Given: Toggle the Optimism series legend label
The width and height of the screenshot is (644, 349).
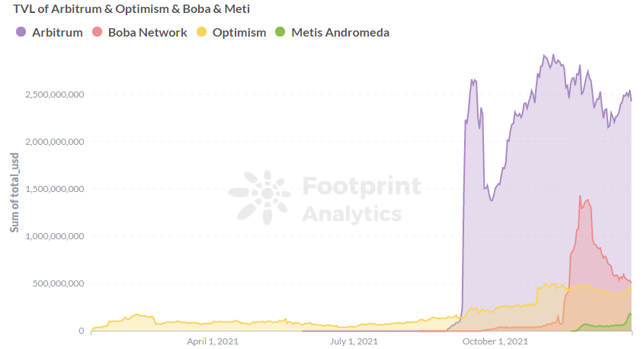Looking at the screenshot, I should [239, 33].
